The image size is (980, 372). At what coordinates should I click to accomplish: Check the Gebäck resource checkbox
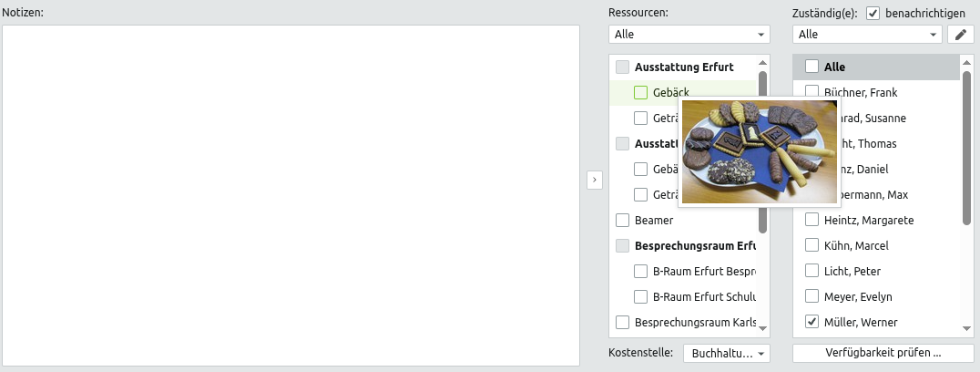[x=640, y=92]
